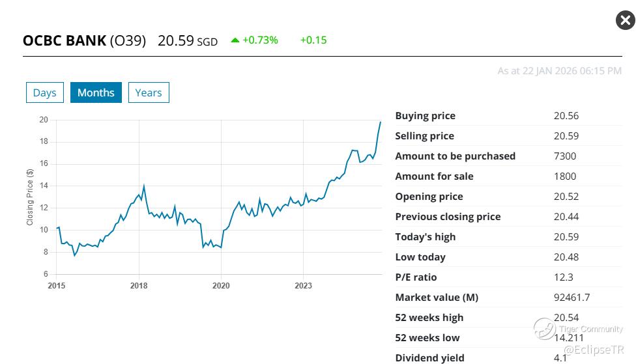Screen dimensions: 636x364
Task: Click the green up-arrow change indicator
Action: (235, 40)
